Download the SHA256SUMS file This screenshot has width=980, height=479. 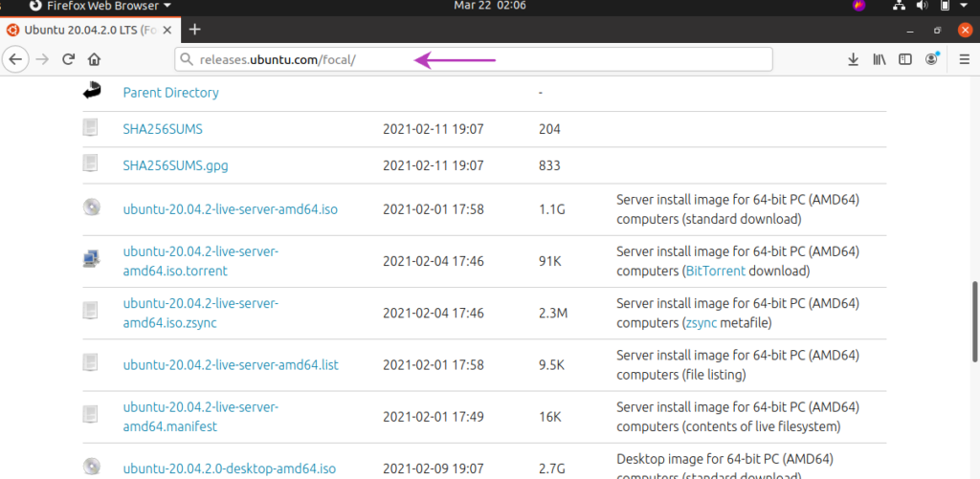pyautogui.click(x=163, y=129)
